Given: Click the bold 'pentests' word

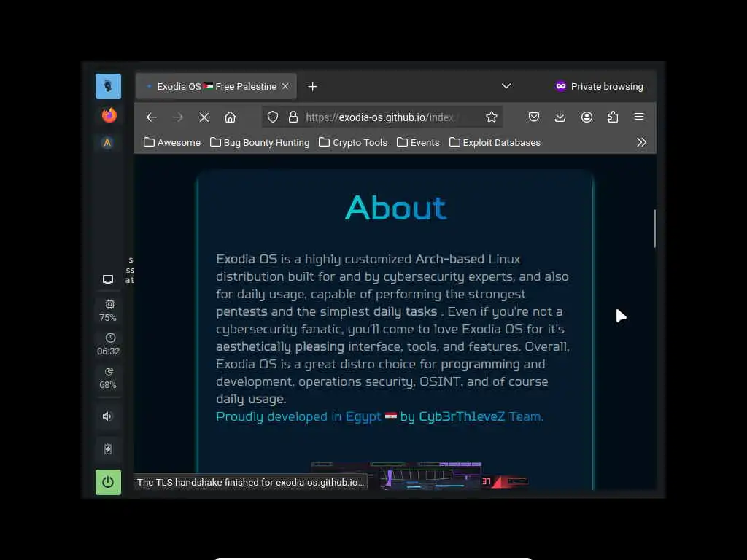Looking at the screenshot, I should (241, 312).
